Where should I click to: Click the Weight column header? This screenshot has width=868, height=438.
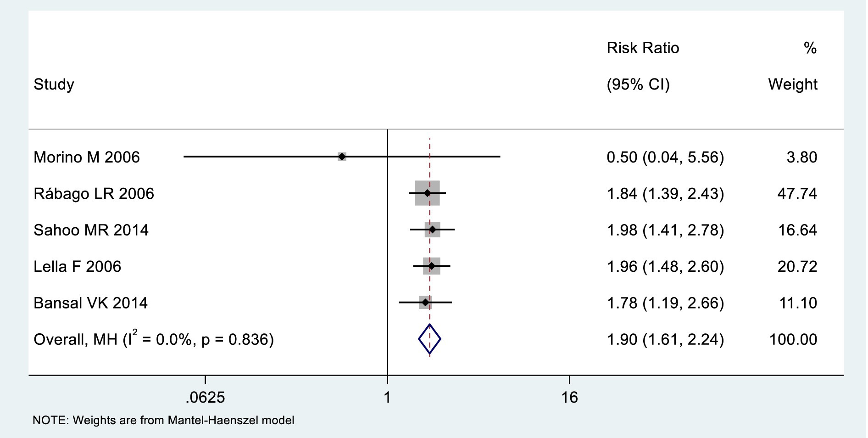click(793, 84)
